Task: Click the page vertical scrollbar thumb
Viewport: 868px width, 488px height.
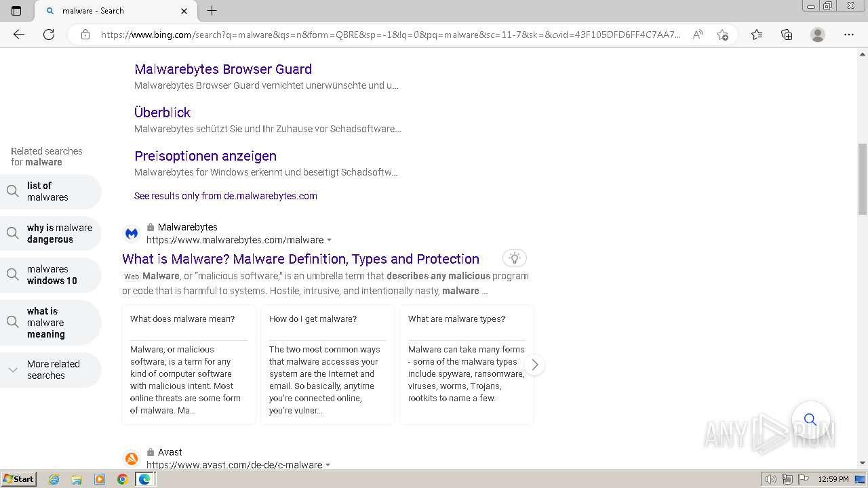Action: pos(863,179)
